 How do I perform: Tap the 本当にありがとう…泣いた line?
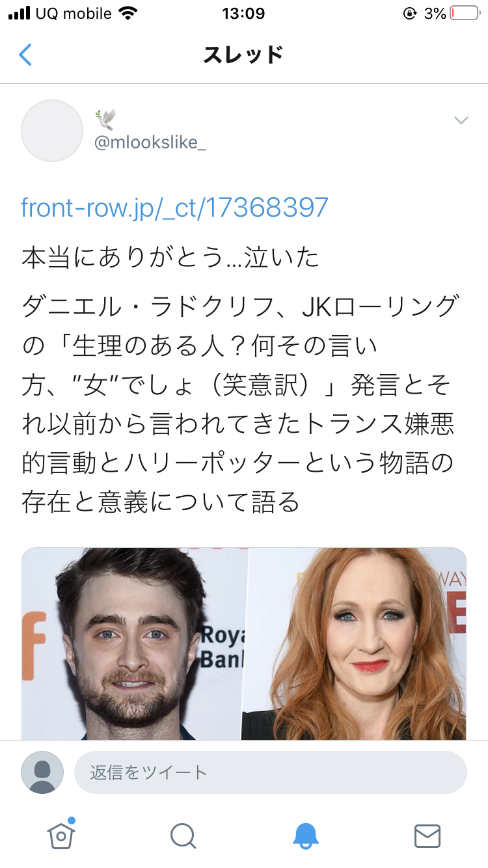click(170, 258)
